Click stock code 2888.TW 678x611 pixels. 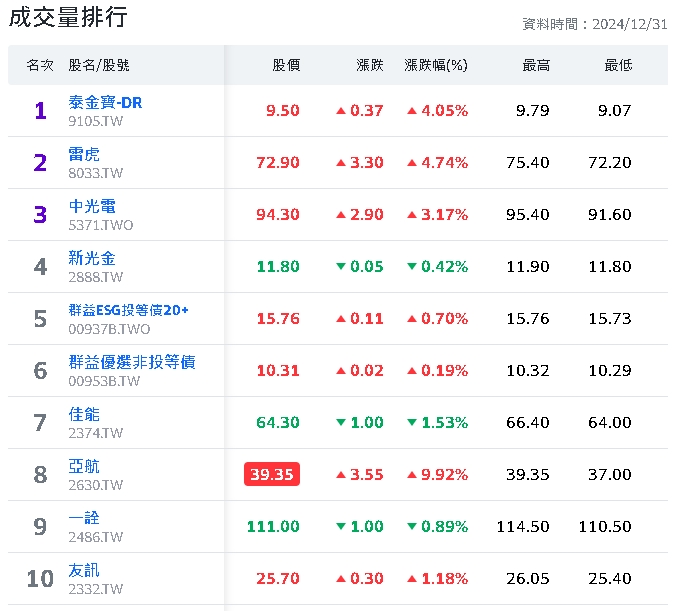96,277
